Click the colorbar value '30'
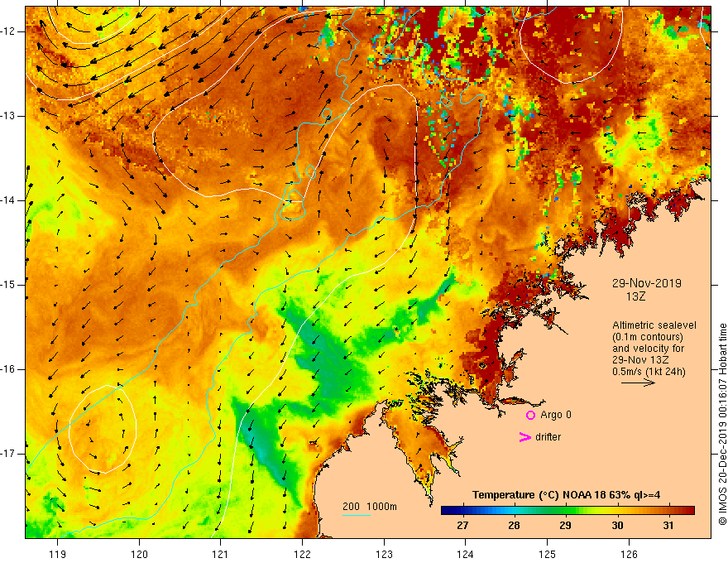 617,526
